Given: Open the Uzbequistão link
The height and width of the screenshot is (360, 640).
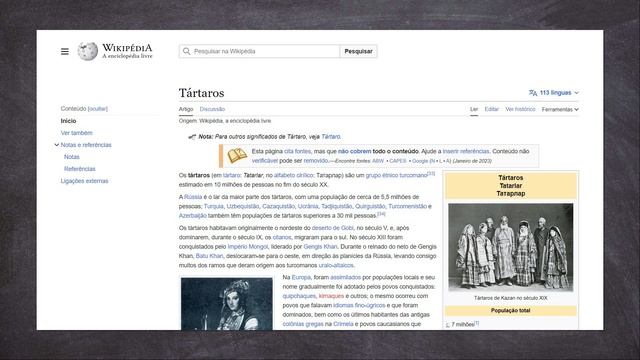Looking at the screenshot, I should tap(243, 207).
